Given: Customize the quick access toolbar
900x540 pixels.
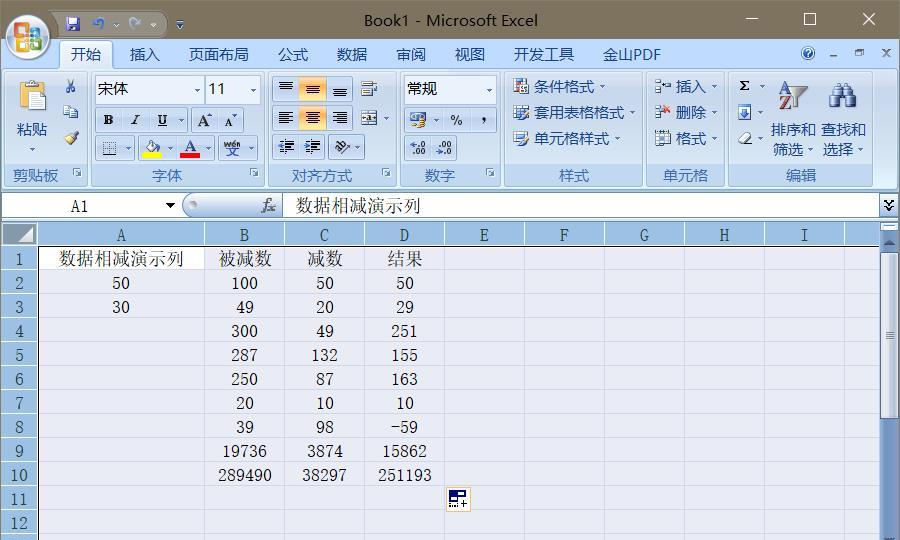Looking at the screenshot, I should (180, 25).
